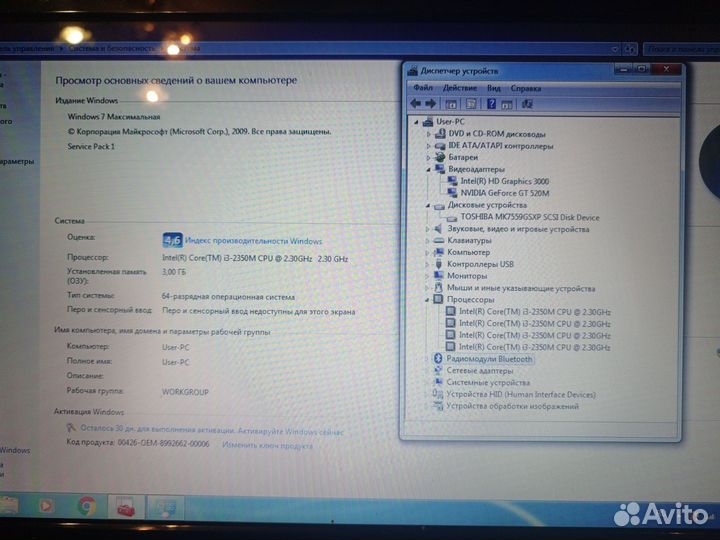
Task: Click the Intel Core i3-2350M processor value text
Action: click(x=255, y=259)
